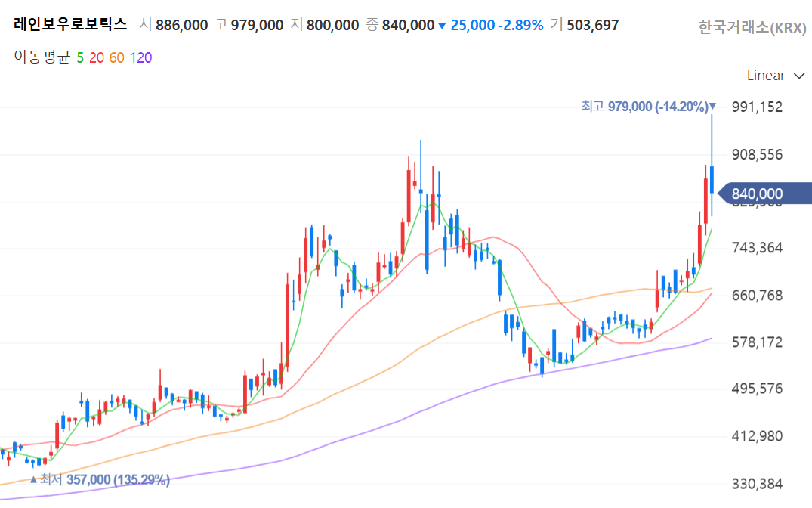Screen dimensions: 812x508
Task: Click the 412,980 axis label
Action: point(757,436)
